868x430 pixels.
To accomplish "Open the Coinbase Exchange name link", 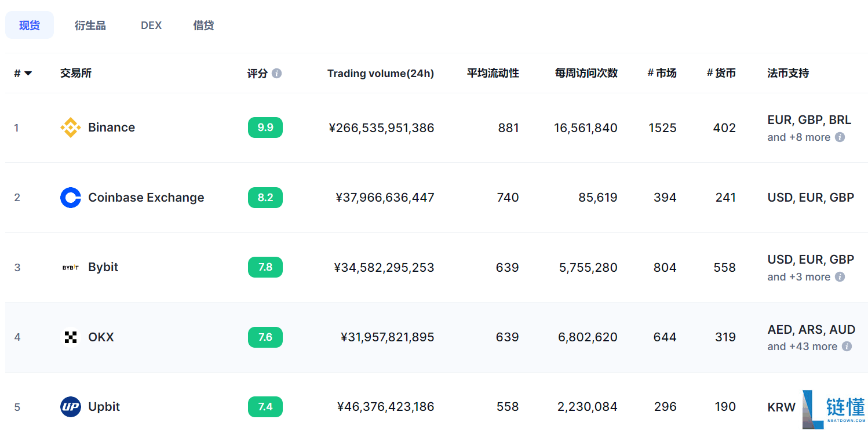I will click(146, 198).
